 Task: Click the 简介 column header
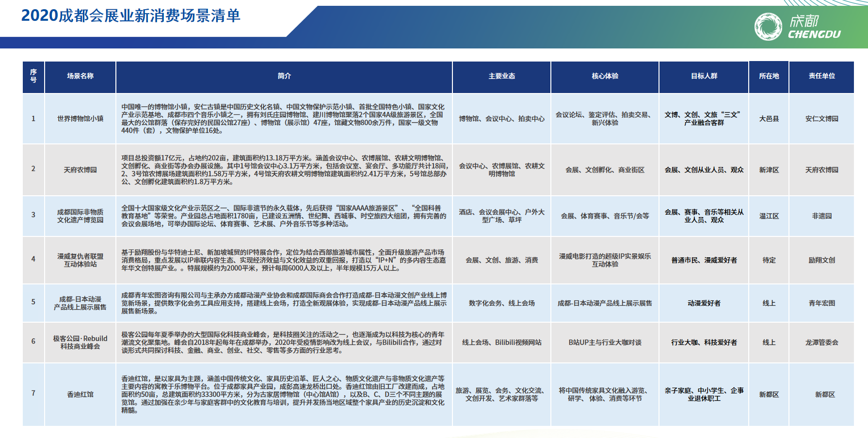pyautogui.click(x=284, y=76)
